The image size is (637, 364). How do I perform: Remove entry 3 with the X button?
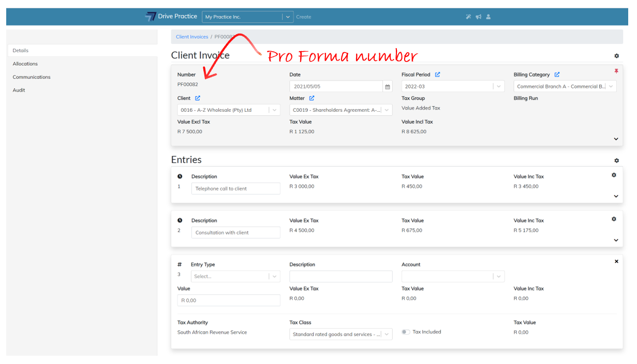(x=616, y=262)
